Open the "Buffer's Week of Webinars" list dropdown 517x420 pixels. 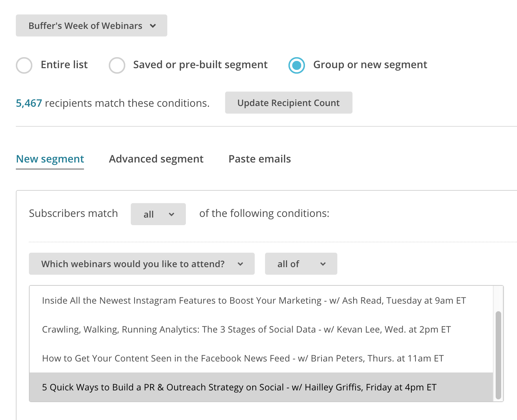click(x=91, y=25)
